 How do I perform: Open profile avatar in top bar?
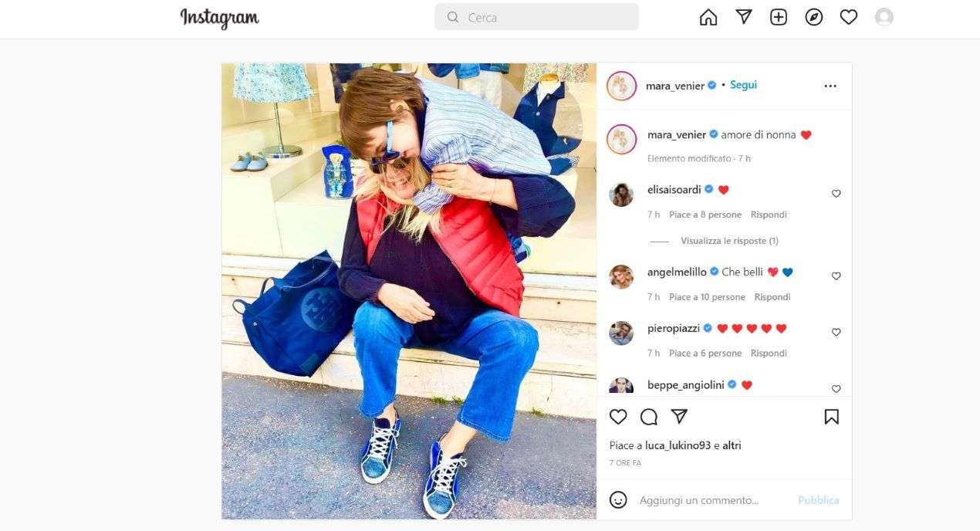click(x=884, y=17)
